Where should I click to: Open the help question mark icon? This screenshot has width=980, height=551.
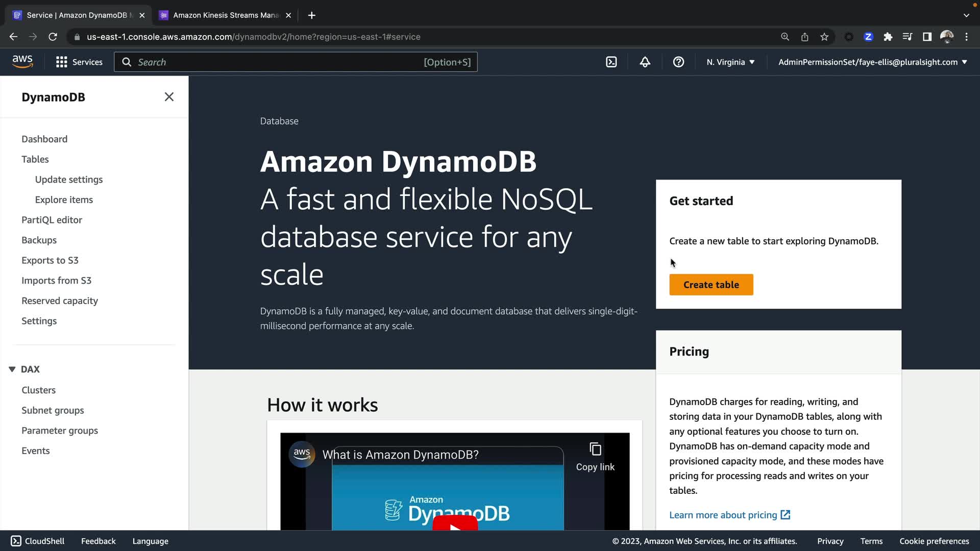(x=678, y=62)
